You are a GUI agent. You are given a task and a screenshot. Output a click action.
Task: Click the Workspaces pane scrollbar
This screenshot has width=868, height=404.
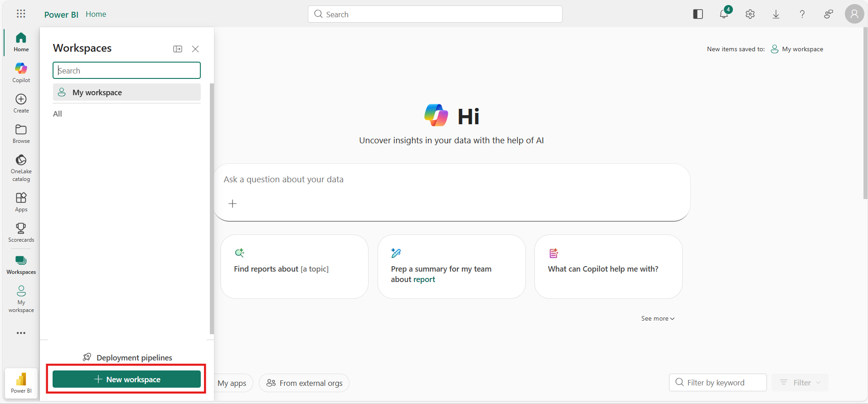click(212, 209)
